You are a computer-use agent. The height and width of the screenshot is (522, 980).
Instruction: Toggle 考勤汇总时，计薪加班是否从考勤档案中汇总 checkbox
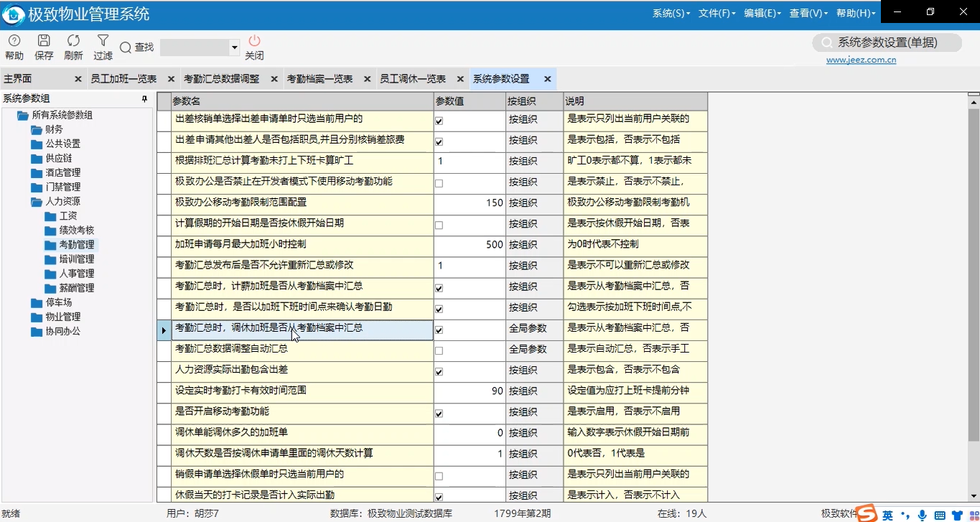coord(439,289)
